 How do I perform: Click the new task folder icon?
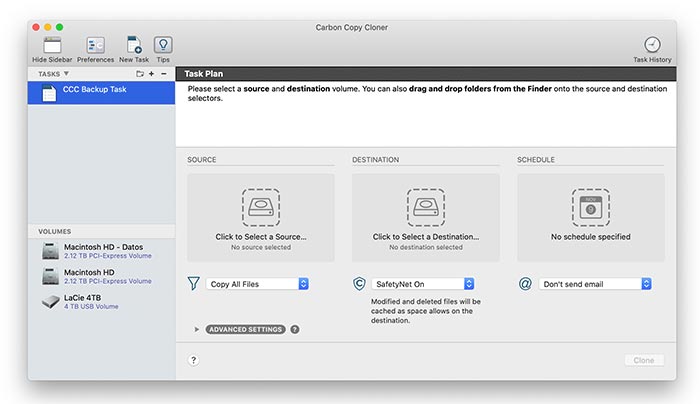coord(140,74)
